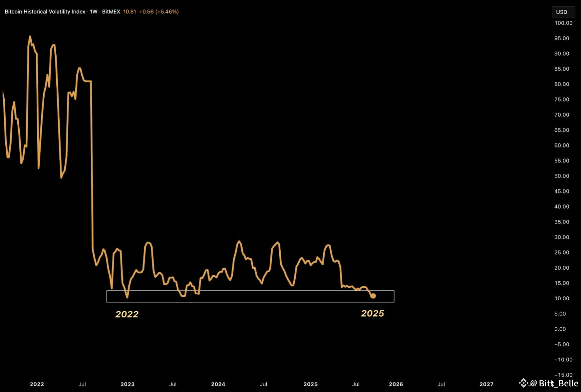Image resolution: width=581 pixels, height=392 pixels.
Task: Click the negative −15.00 price axis label
Action: [x=563, y=375]
